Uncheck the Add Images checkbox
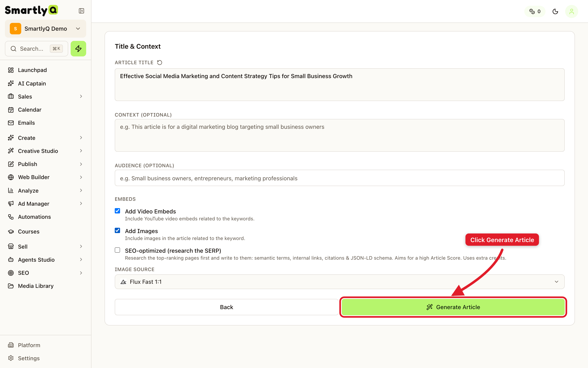This screenshot has width=588, height=368. point(117,230)
